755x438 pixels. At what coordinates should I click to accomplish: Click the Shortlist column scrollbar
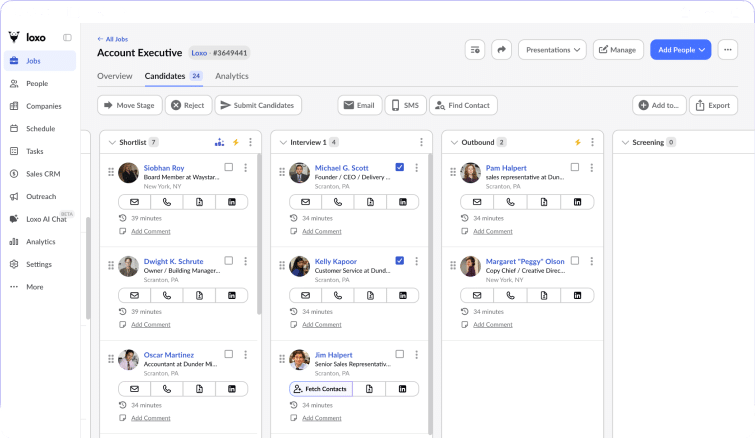click(x=259, y=234)
